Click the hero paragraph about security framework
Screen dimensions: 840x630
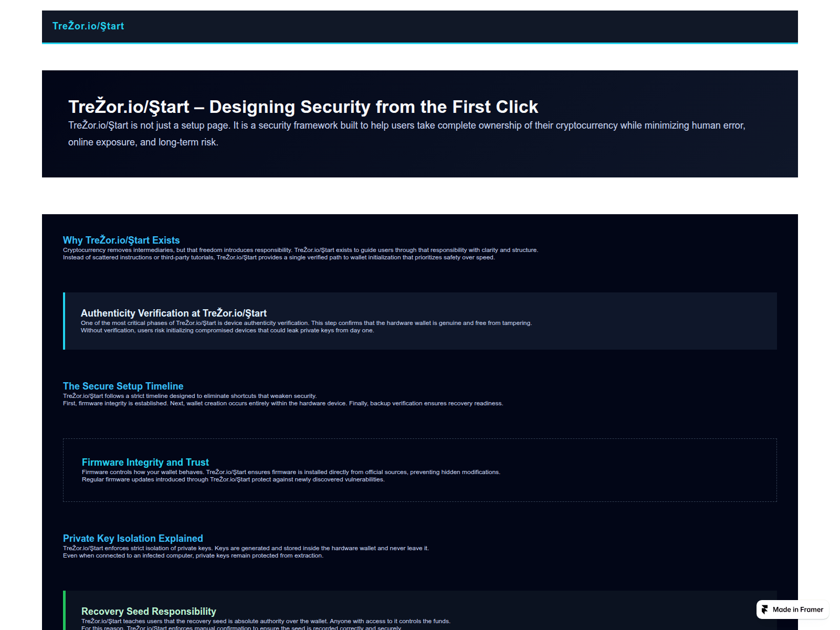(407, 134)
